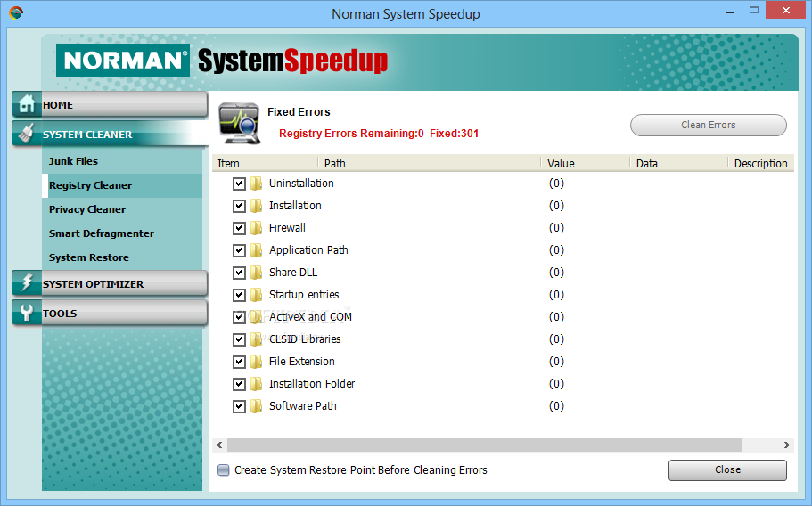Click the System Cleaner broom icon
The image size is (812, 506).
27,133
